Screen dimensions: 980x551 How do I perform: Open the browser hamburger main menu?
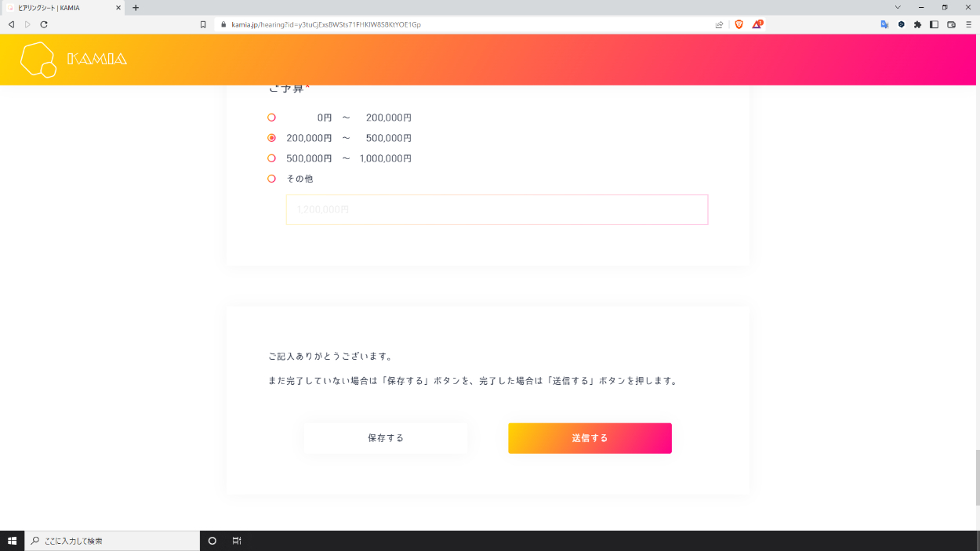point(968,24)
